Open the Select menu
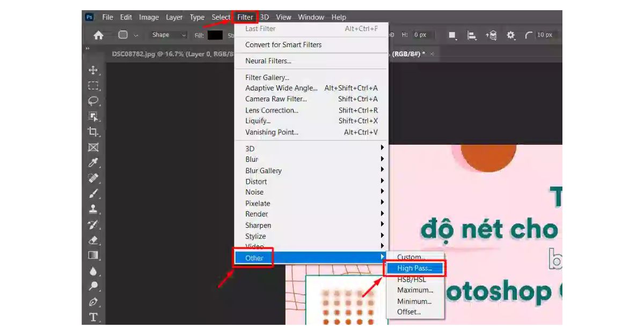Image resolution: width=644 pixels, height=335 pixels. click(221, 17)
